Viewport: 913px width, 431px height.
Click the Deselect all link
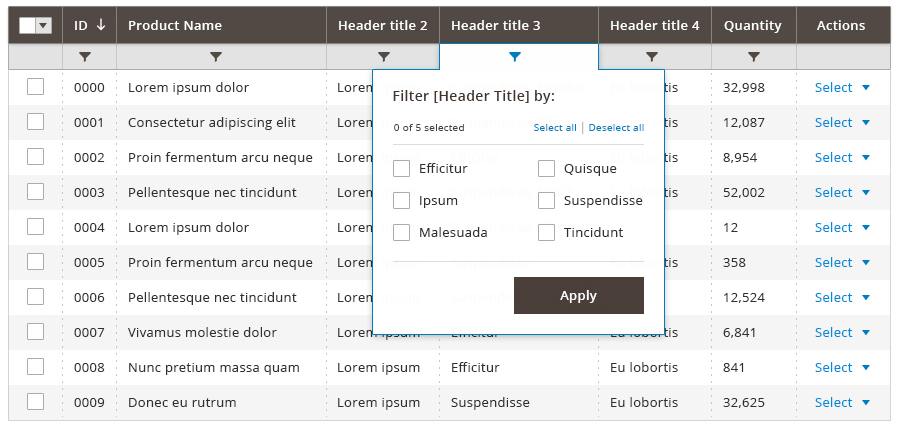616,128
